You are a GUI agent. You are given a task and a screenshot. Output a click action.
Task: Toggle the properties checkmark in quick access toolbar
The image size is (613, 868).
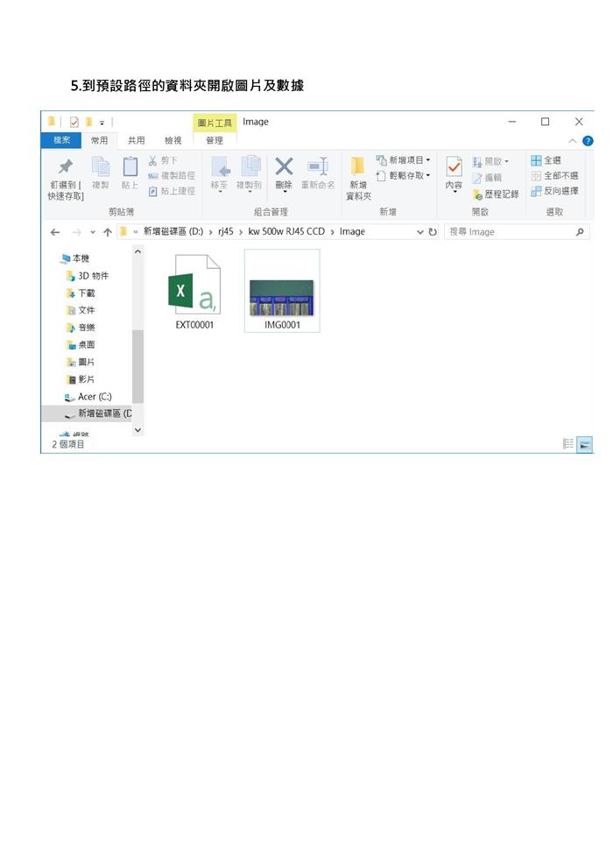pyautogui.click(x=74, y=122)
